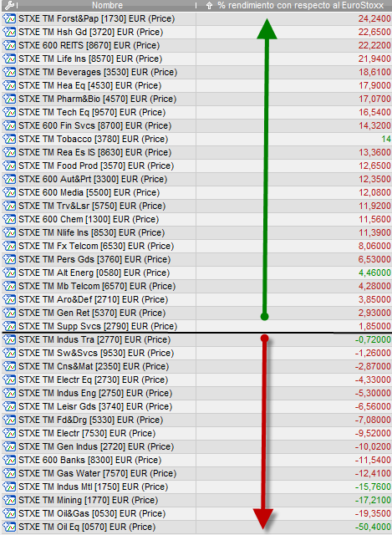The width and height of the screenshot is (392, 535).
Task: Click the STXE TM Gas Water entry
Action: click(x=97, y=473)
